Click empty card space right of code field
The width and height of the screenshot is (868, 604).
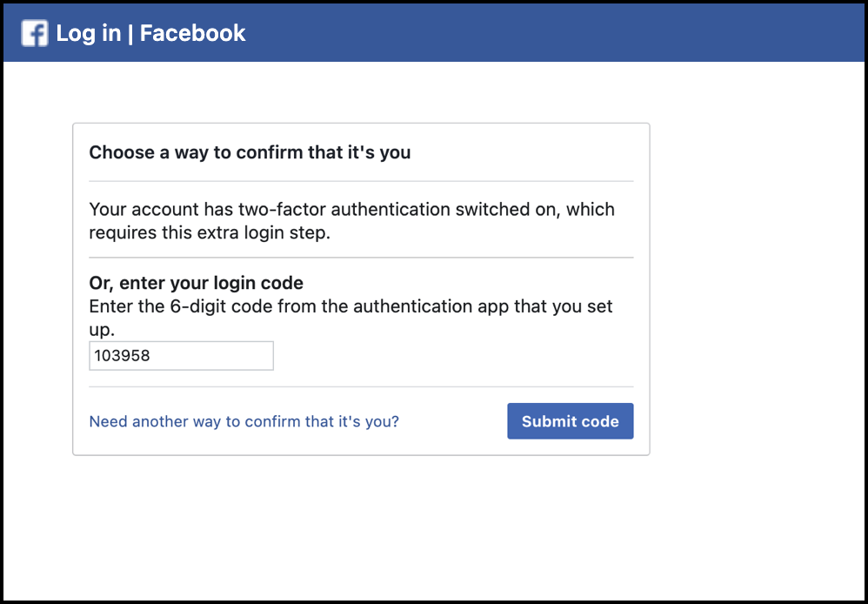pos(452,356)
